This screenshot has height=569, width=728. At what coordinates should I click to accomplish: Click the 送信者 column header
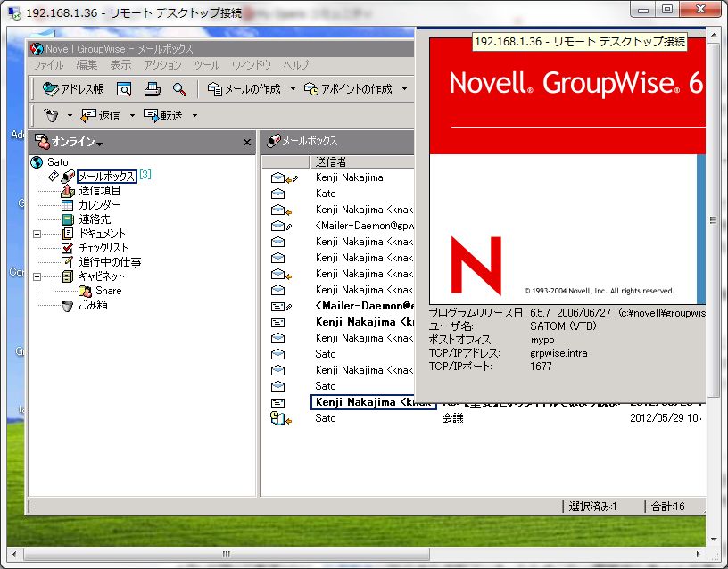[361, 162]
